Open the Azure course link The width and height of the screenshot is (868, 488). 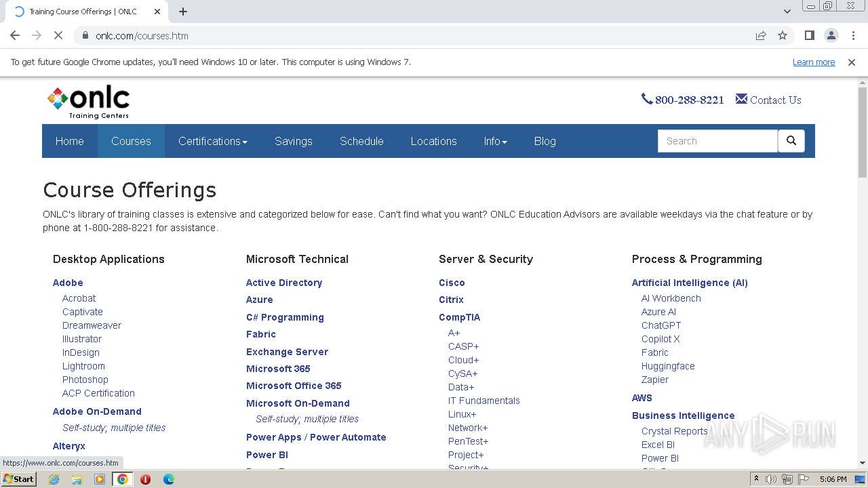260,300
